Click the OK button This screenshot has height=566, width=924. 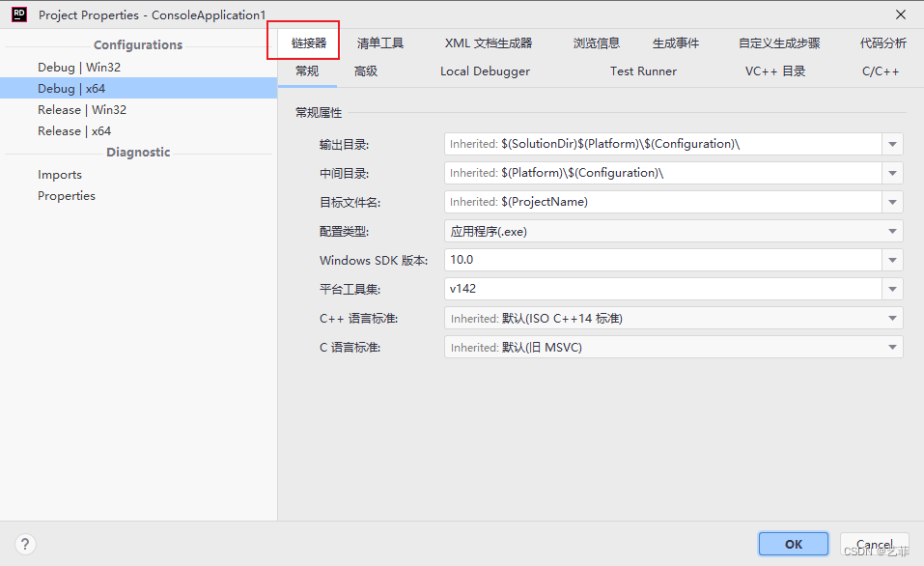(793, 543)
